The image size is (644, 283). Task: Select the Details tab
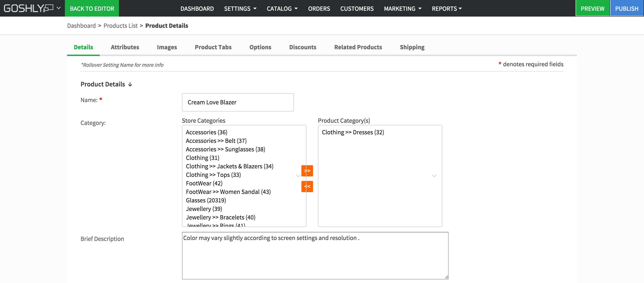point(83,47)
